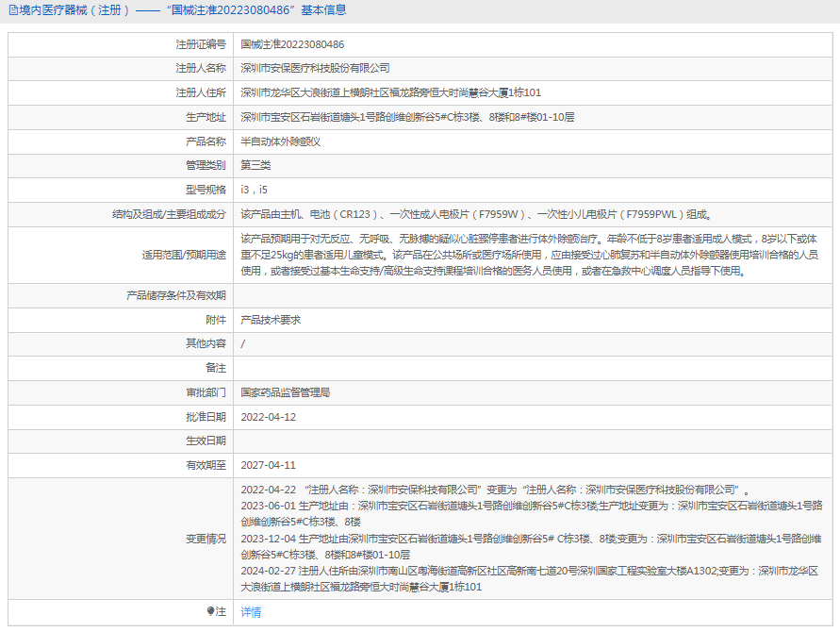
Task: Click approval date 2022-04-12
Action: (x=268, y=417)
